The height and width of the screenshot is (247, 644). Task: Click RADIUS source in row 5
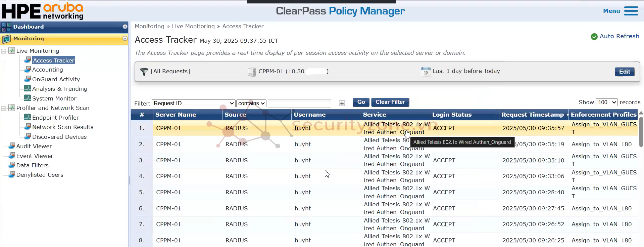[x=237, y=192]
